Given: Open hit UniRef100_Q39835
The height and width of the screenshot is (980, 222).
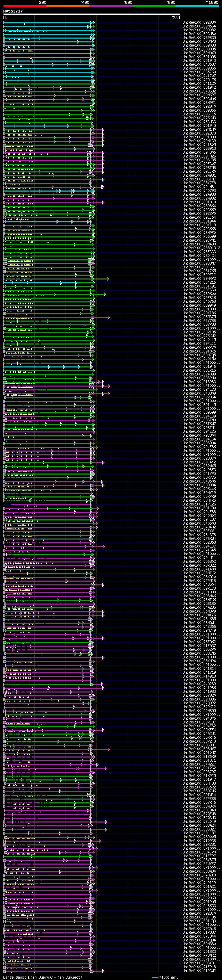Looking at the screenshot, I should (199, 38).
